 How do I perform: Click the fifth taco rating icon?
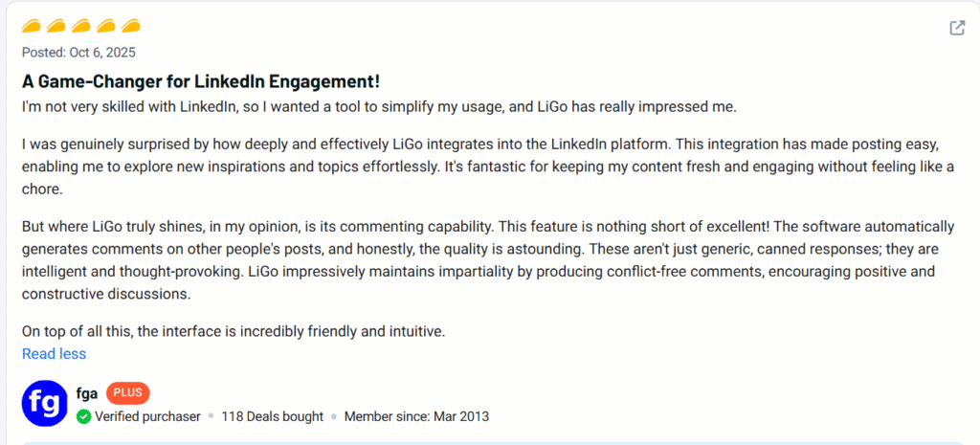tap(131, 25)
